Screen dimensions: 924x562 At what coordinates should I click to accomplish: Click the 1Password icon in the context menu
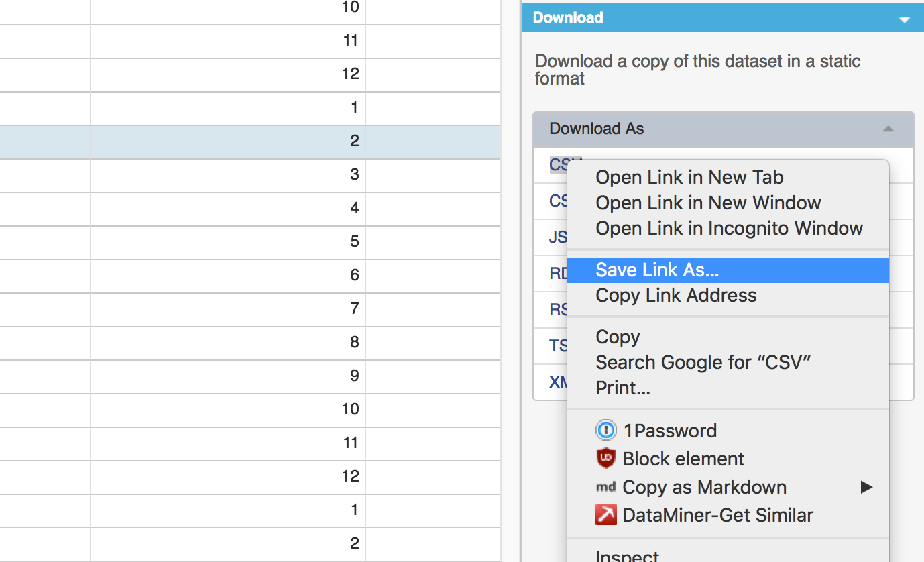(x=605, y=431)
